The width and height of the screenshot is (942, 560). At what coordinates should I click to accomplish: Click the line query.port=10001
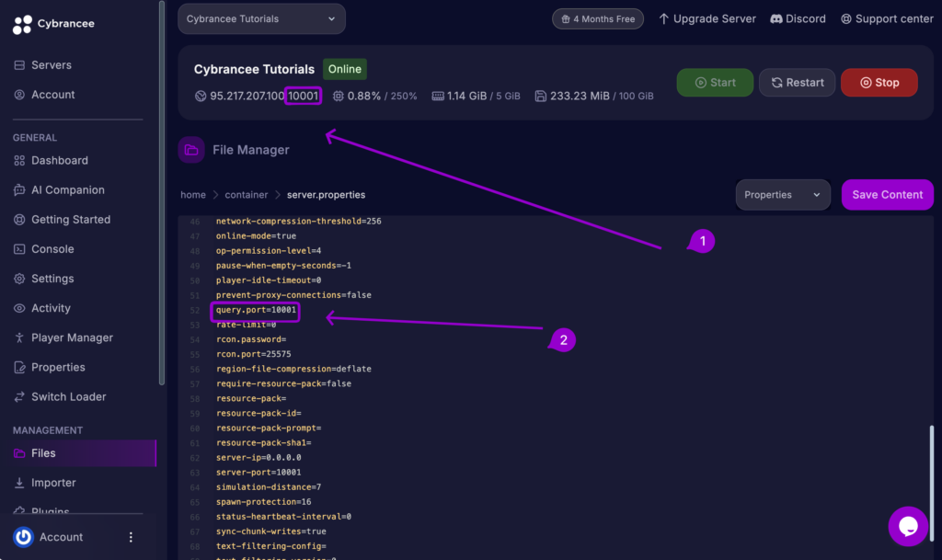pyautogui.click(x=256, y=310)
